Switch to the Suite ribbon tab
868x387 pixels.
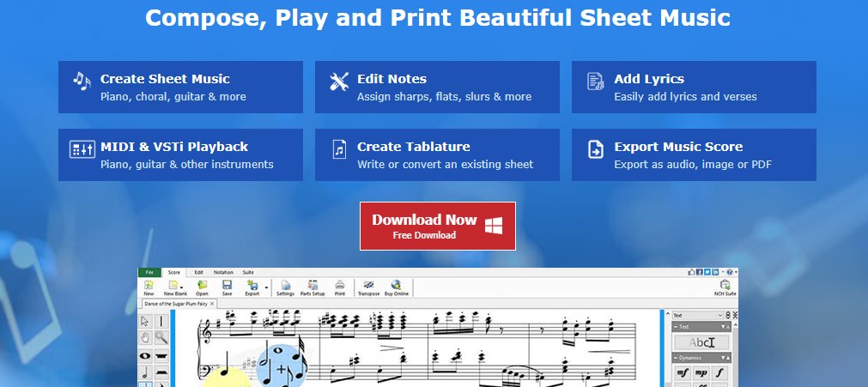coord(249,272)
